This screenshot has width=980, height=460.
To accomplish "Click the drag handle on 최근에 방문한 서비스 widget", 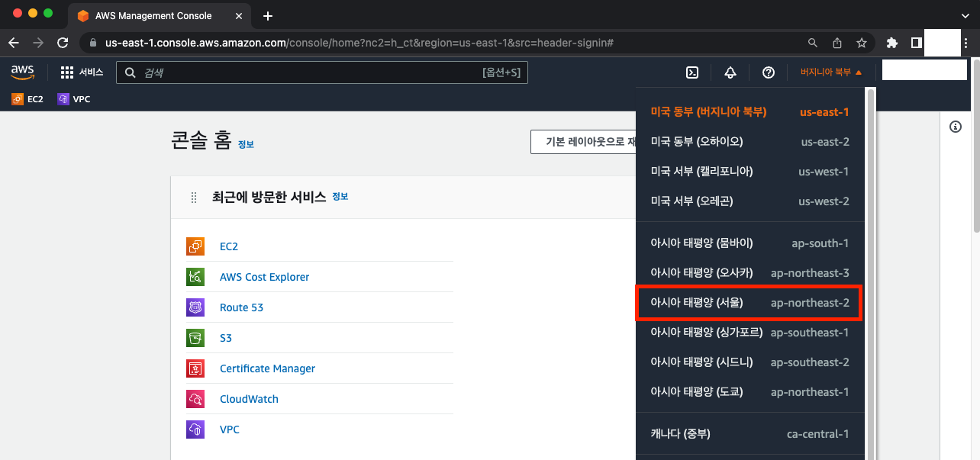I will pos(194,198).
